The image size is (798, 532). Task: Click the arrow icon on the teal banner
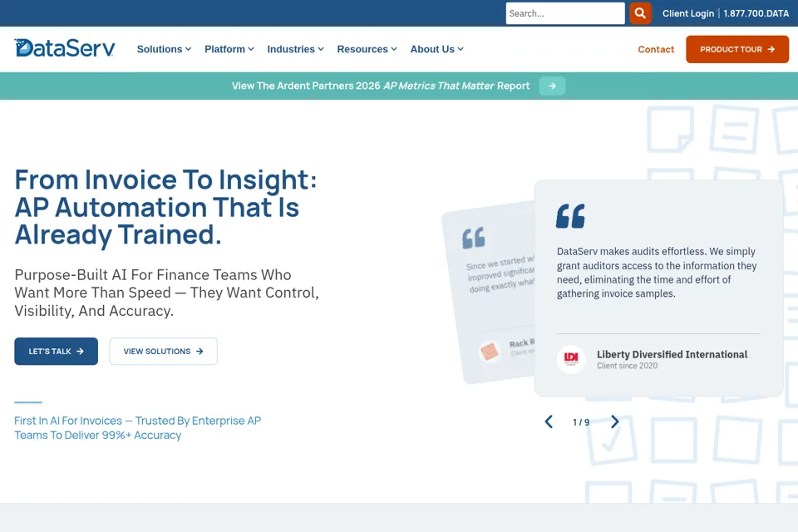pos(552,86)
